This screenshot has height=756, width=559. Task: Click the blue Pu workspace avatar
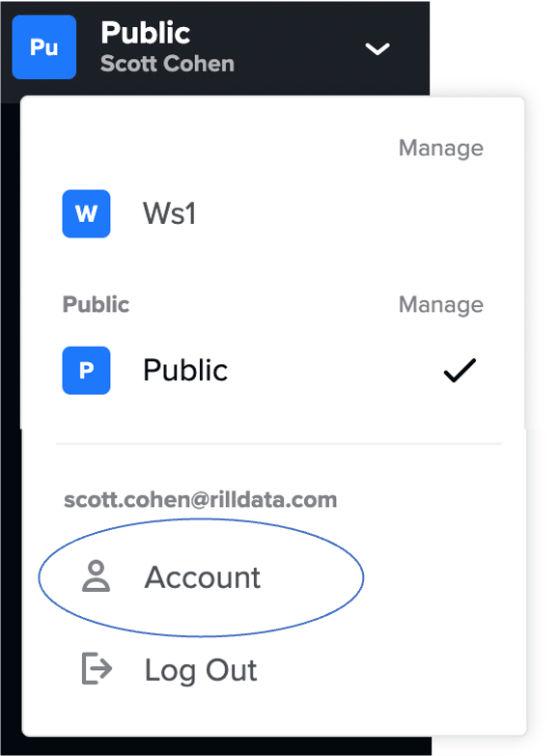(x=43, y=47)
